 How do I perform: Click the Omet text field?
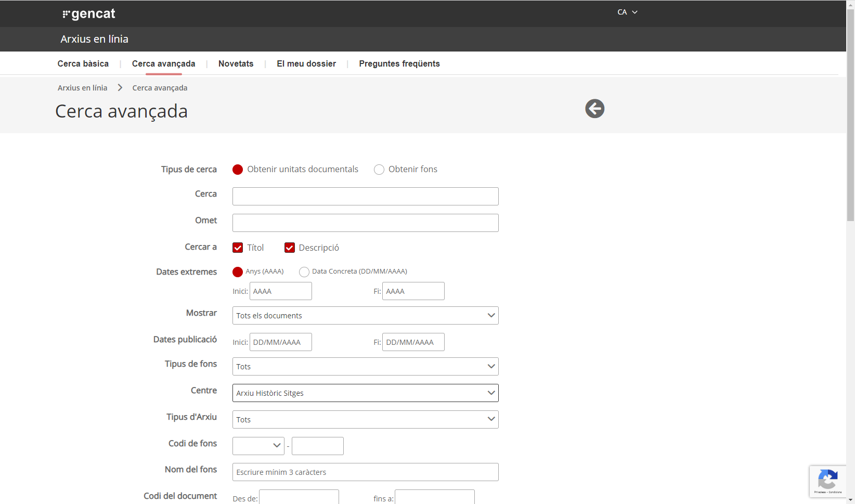point(365,223)
